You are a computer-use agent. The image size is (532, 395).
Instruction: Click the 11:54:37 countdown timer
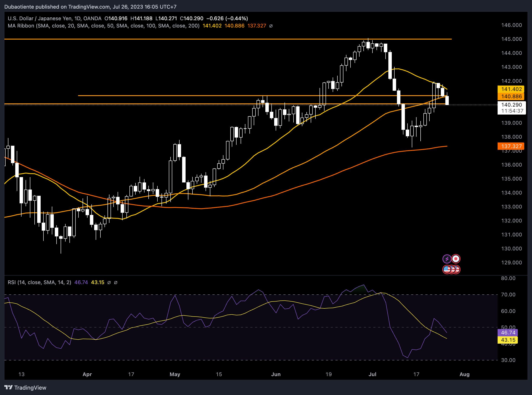tap(512, 111)
